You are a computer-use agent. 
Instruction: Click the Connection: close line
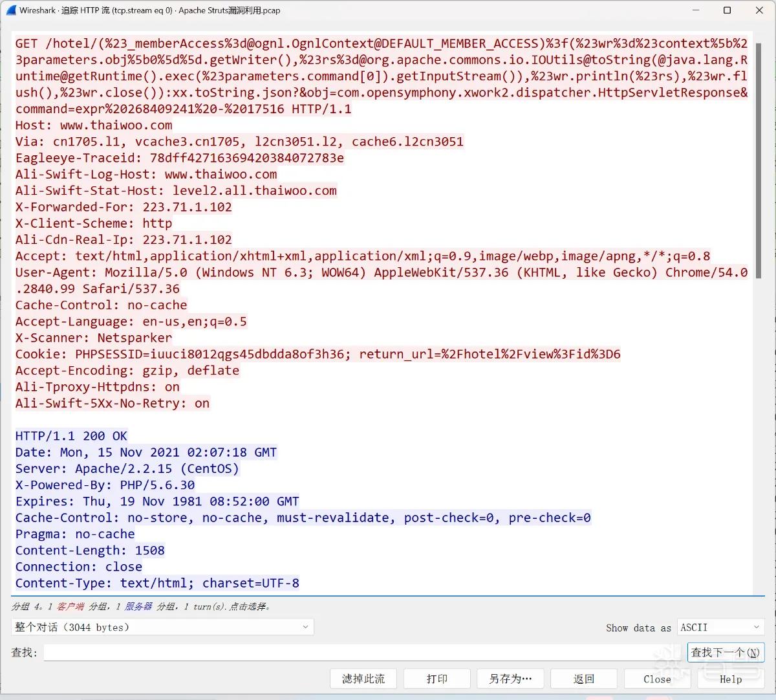(x=79, y=567)
